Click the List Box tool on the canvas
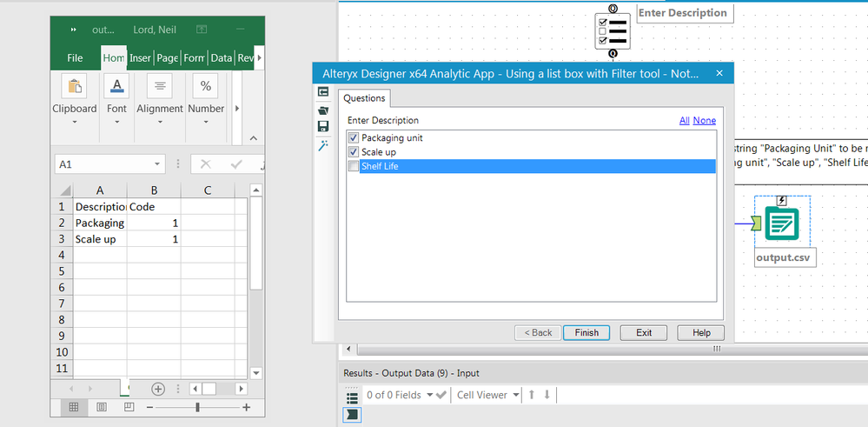Image resolution: width=868 pixels, height=427 pixels. [613, 31]
